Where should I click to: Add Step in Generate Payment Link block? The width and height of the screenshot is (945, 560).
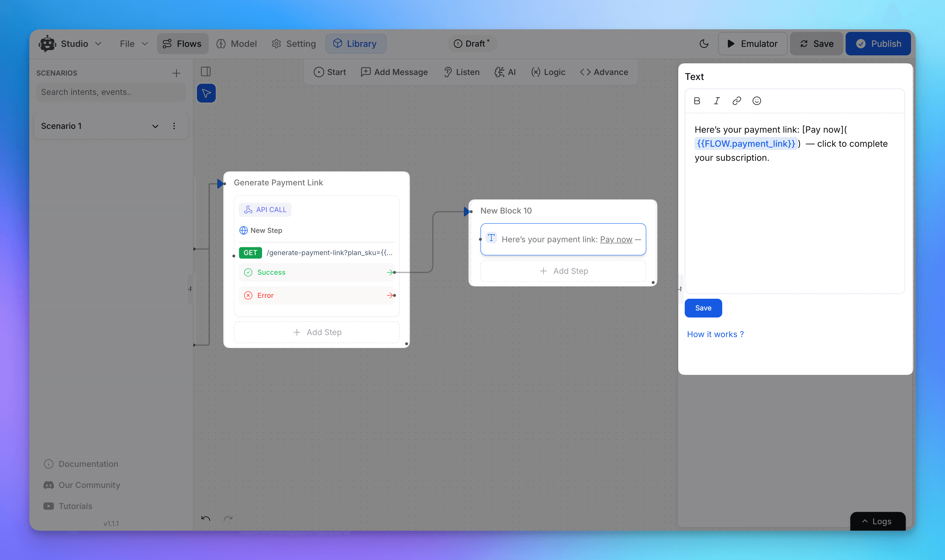coord(316,332)
